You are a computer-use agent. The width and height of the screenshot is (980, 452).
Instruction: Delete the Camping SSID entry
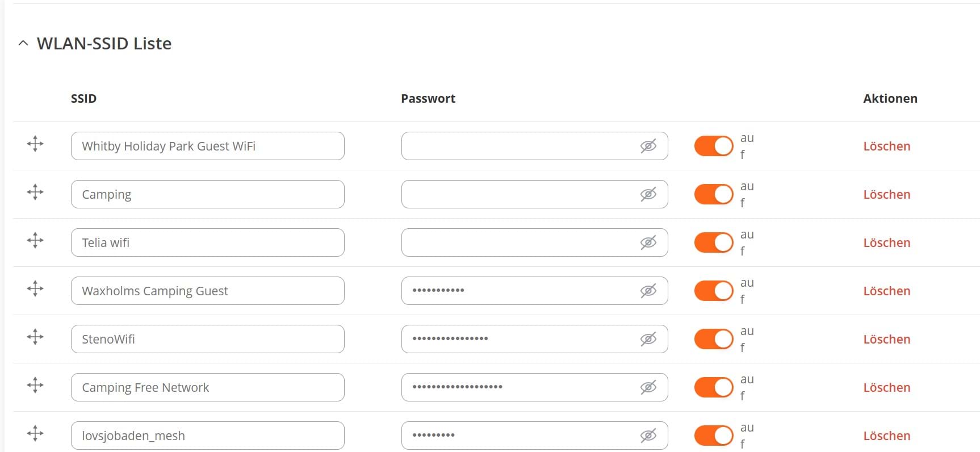pyautogui.click(x=886, y=194)
